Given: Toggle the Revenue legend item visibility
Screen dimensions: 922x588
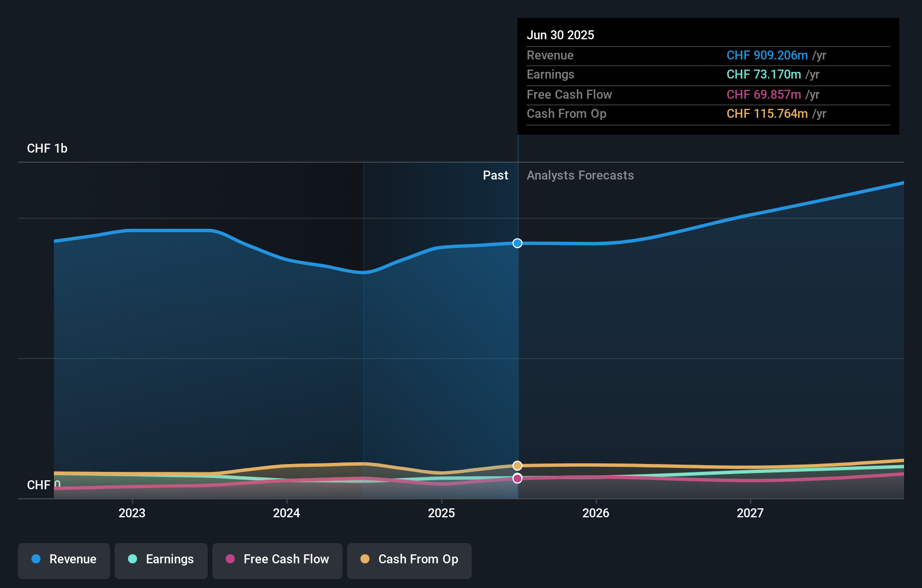Looking at the screenshot, I should [63, 559].
